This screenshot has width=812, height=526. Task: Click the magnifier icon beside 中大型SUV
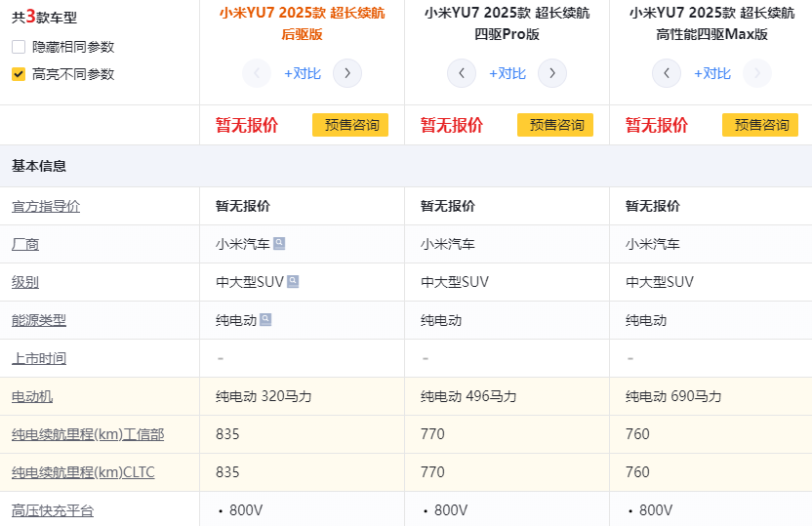tap(293, 282)
